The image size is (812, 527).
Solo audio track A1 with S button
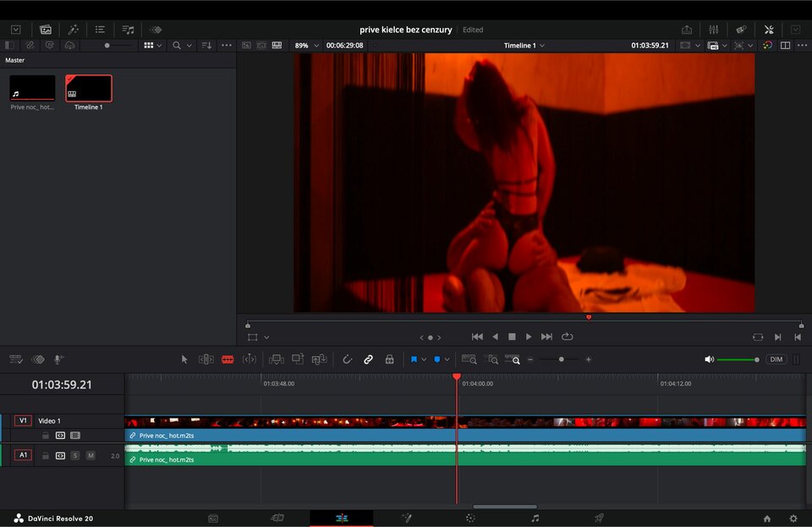(75, 456)
